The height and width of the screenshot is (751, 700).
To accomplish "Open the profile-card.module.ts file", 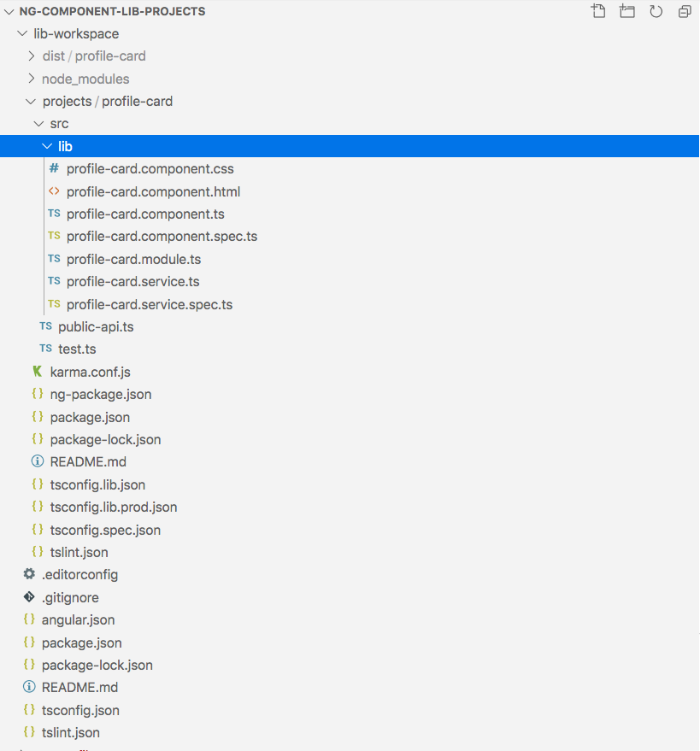I will click(x=133, y=259).
